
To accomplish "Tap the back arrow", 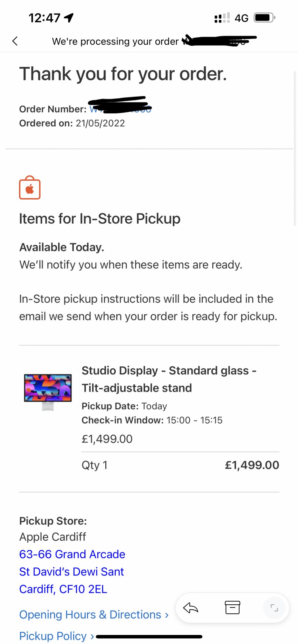I will 15,41.
